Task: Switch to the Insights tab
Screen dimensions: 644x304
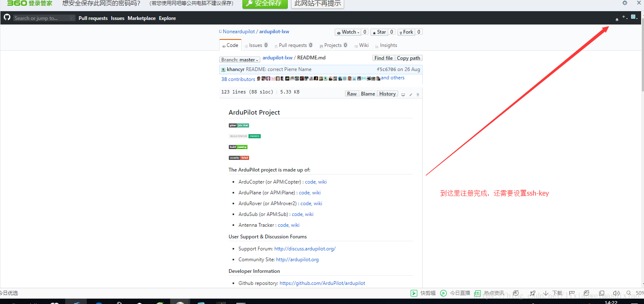Action: pos(386,45)
